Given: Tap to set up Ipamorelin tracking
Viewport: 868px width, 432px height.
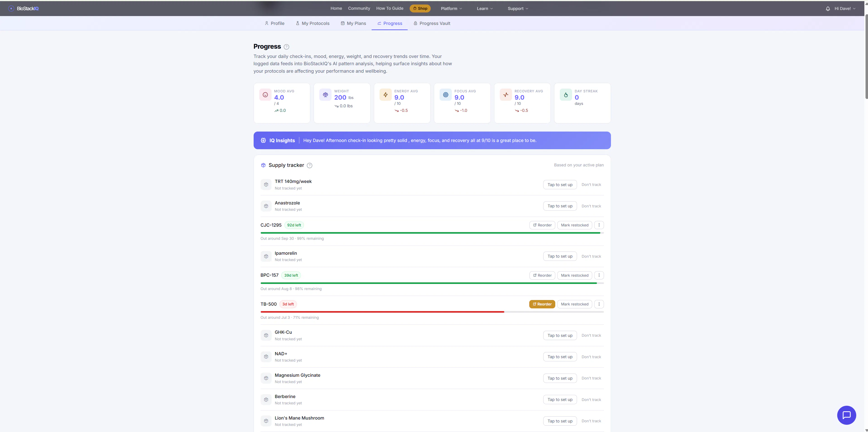Looking at the screenshot, I should (x=560, y=257).
